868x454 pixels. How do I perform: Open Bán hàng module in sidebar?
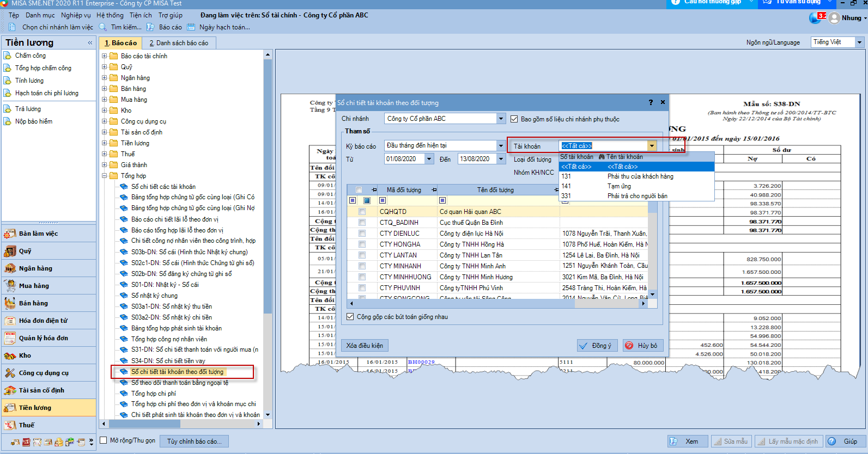coord(49,303)
